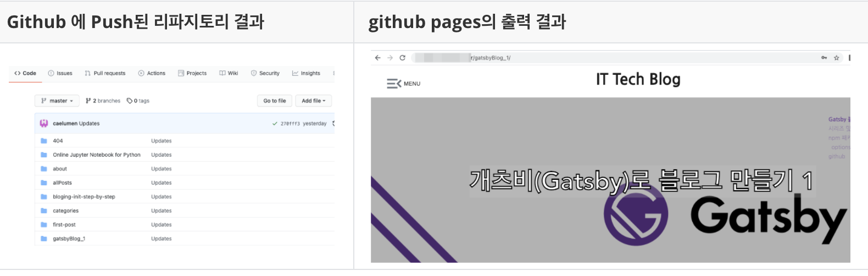Click the browser back arrow
The height and width of the screenshot is (276, 868).
click(x=377, y=58)
